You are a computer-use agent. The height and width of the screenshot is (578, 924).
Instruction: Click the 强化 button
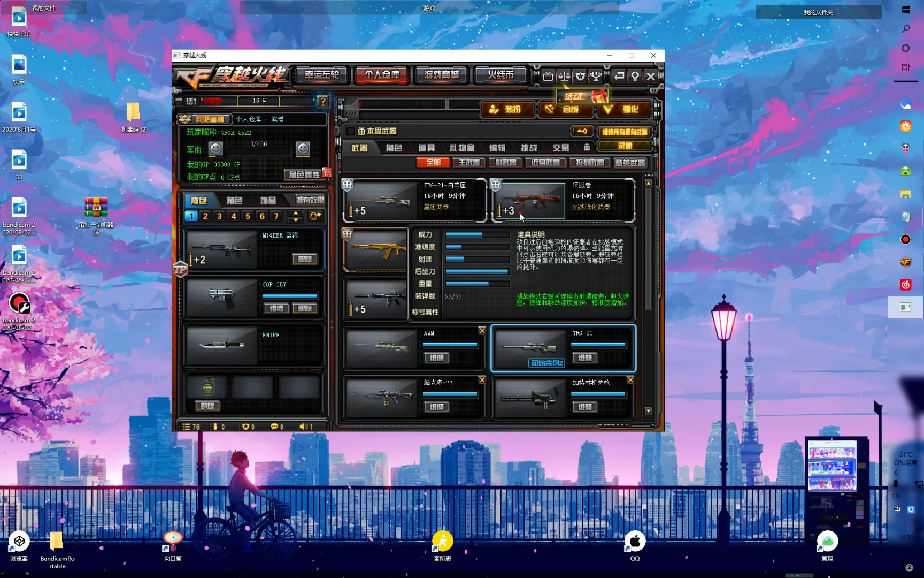[624, 110]
